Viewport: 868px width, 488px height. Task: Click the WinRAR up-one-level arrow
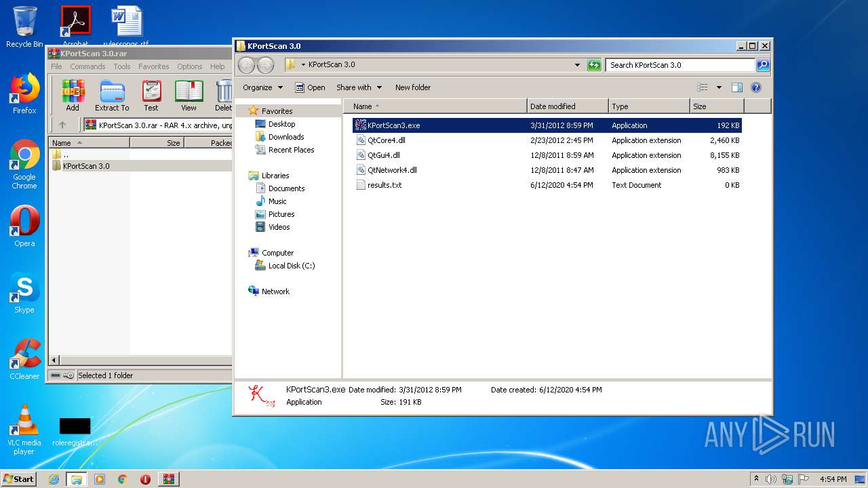(x=62, y=125)
